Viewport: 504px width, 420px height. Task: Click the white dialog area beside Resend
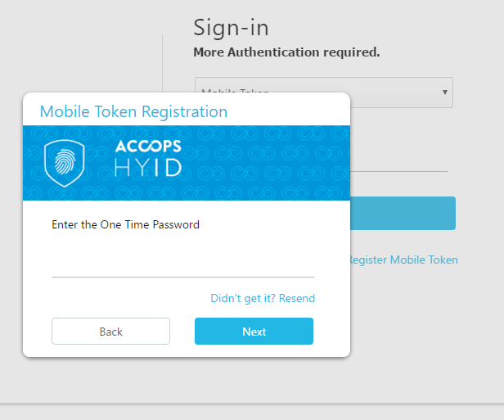128,298
